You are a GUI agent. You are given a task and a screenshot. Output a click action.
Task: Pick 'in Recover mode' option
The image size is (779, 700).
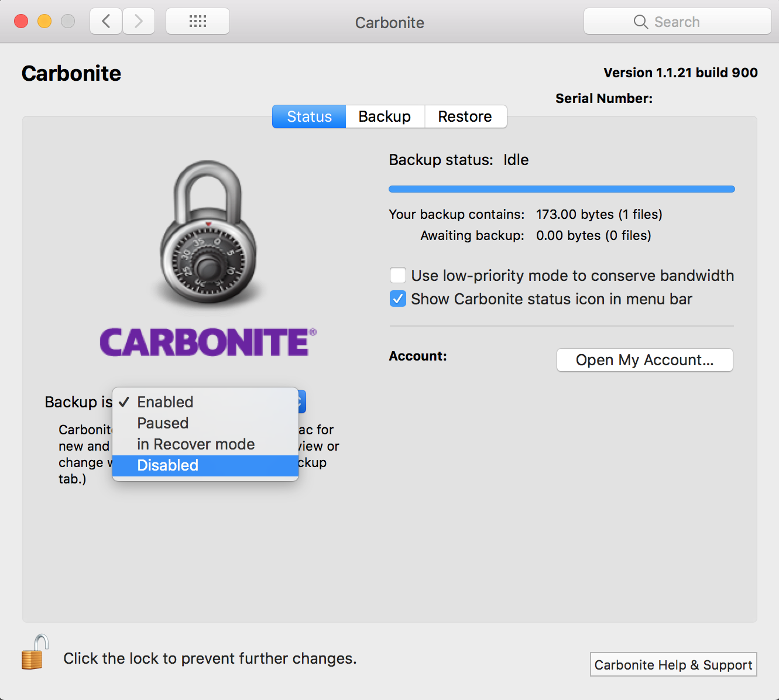tap(195, 444)
